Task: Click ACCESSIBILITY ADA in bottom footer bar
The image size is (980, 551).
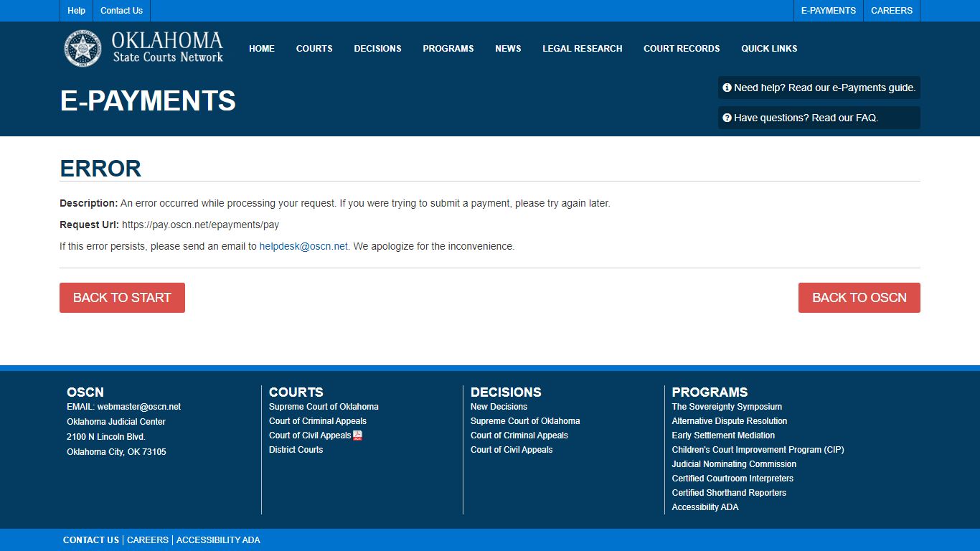Action: (x=218, y=540)
